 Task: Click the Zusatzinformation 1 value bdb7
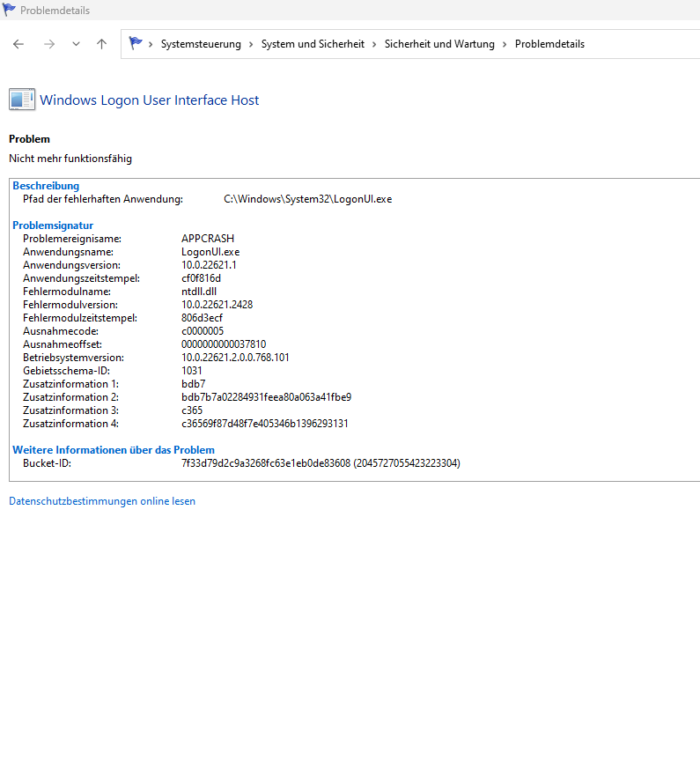pos(194,384)
